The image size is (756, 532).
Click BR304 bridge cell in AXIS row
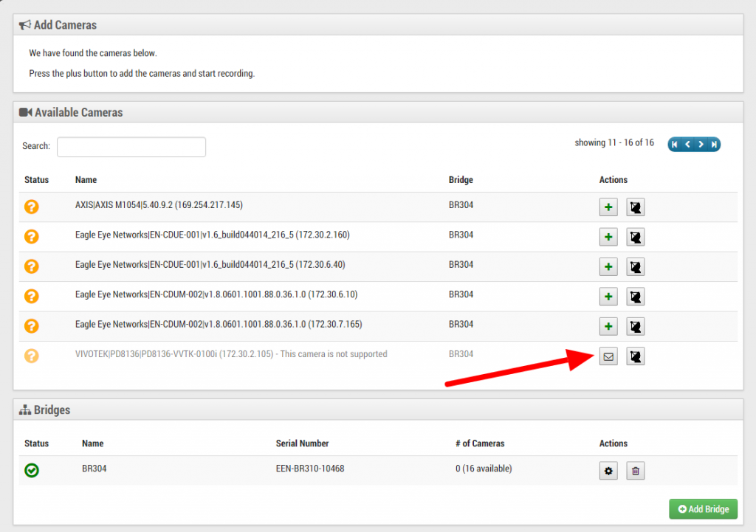[461, 205]
